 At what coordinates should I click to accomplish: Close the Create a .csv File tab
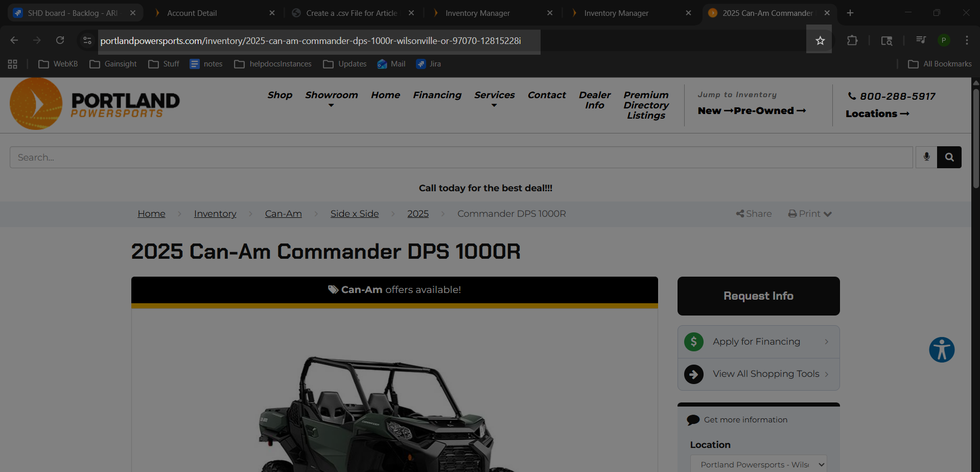coord(411,13)
